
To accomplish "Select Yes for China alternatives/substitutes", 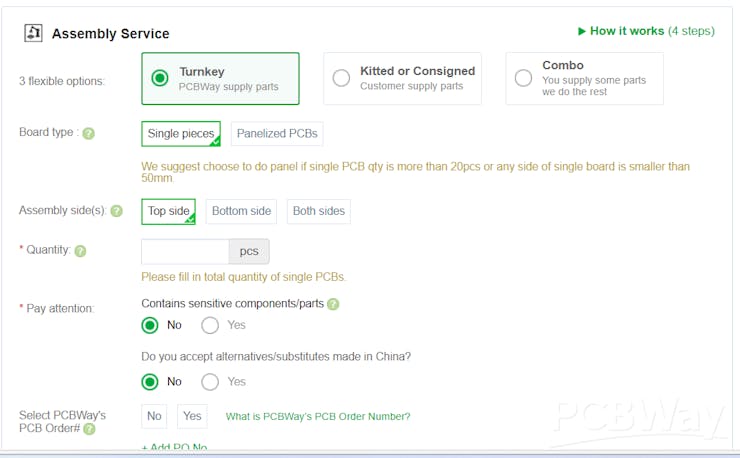I will click(211, 382).
